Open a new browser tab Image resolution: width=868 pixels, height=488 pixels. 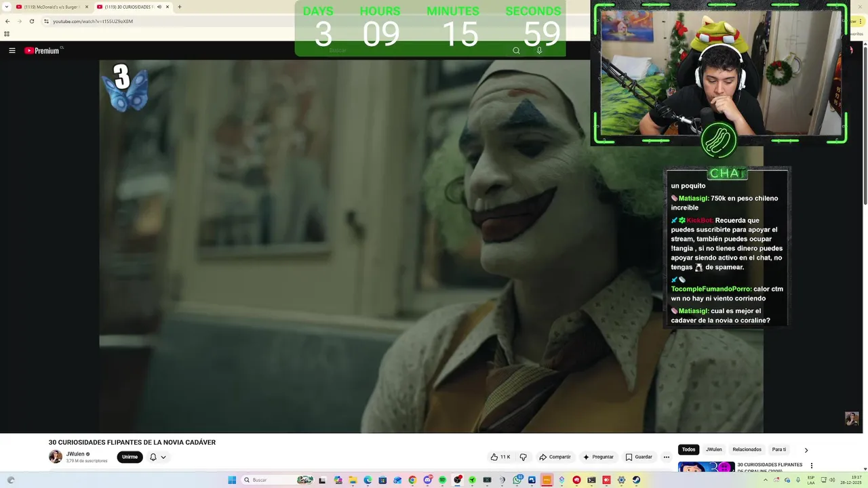pos(179,7)
